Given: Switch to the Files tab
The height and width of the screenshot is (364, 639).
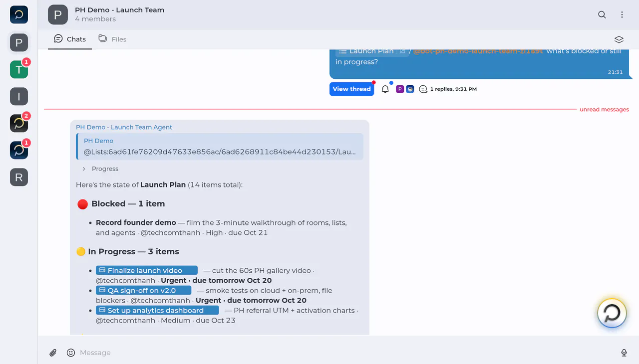Looking at the screenshot, I should tap(112, 39).
